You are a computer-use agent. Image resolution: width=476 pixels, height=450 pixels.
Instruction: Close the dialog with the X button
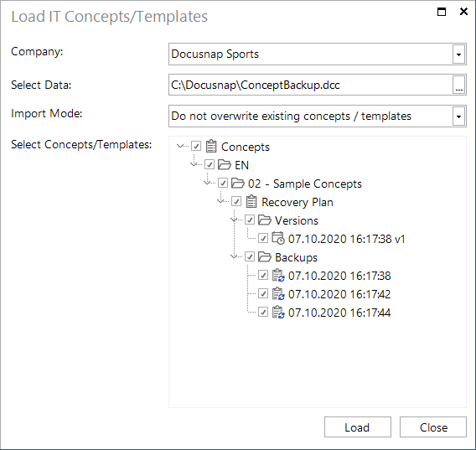pos(463,12)
